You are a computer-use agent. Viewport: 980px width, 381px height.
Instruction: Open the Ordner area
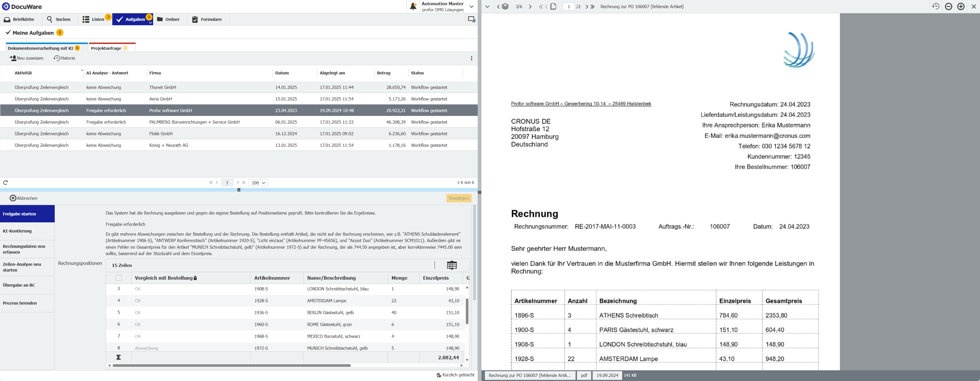[168, 19]
